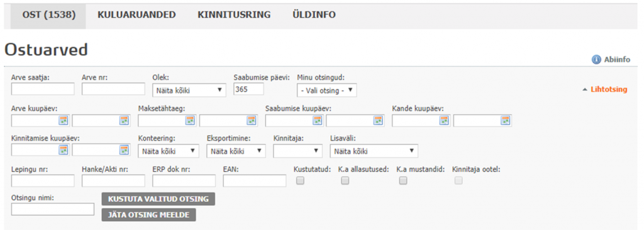Open calendar for Arve kuupäev start date
The image size is (644, 230).
[x=64, y=120]
